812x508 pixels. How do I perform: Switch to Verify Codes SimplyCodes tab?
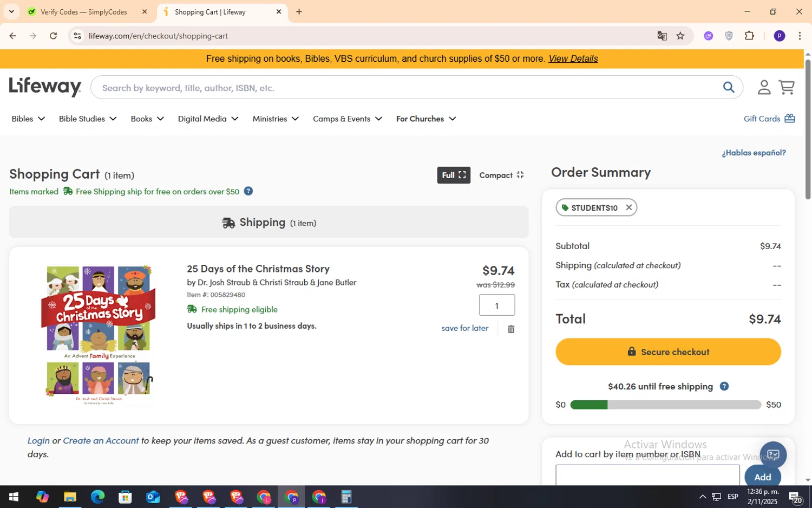84,12
